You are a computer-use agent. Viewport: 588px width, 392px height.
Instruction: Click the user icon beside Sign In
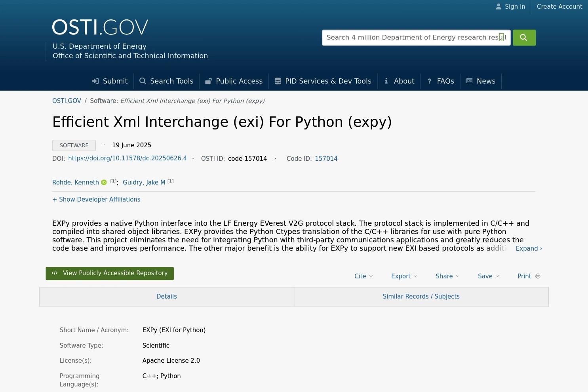[499, 7]
